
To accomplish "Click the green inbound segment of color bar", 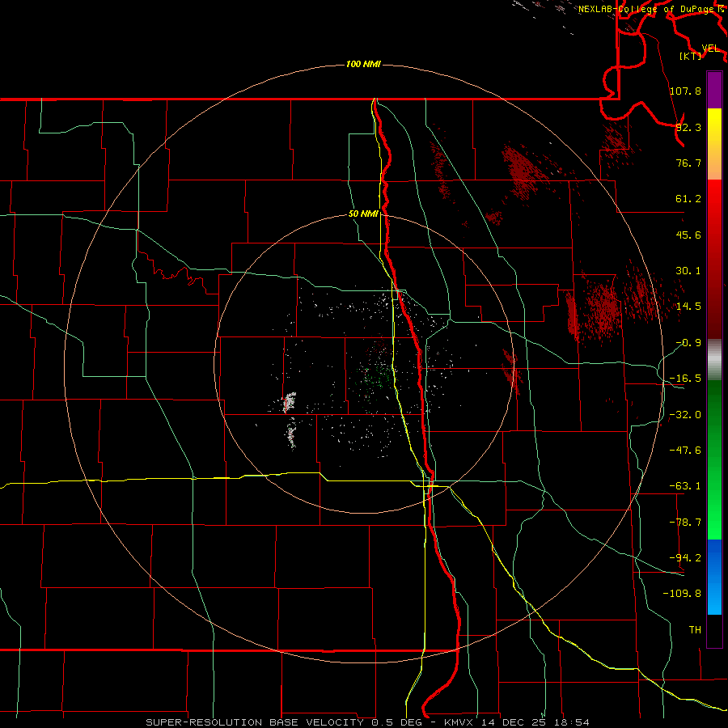I will click(x=714, y=459).
